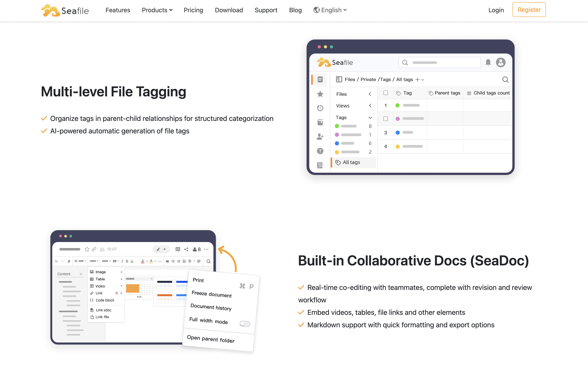Open the font size 26 dropdown

[116, 261]
